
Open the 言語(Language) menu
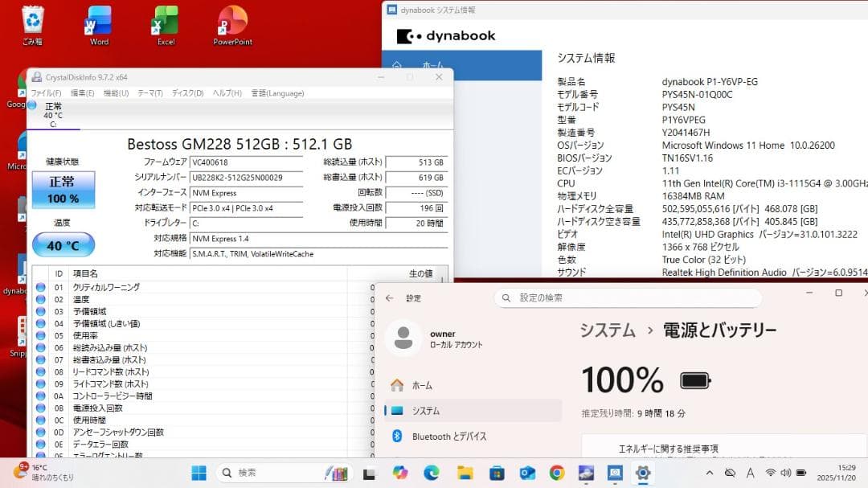(x=277, y=92)
